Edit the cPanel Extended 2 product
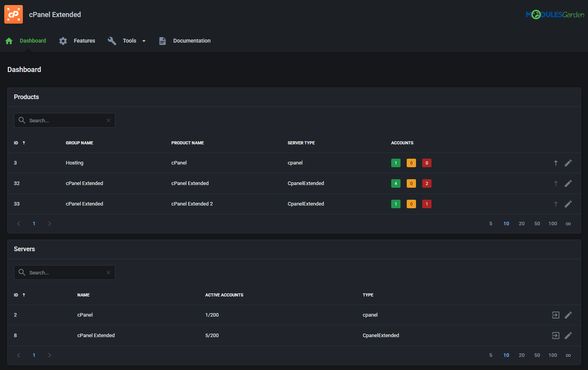This screenshot has width=588, height=370. [x=568, y=204]
